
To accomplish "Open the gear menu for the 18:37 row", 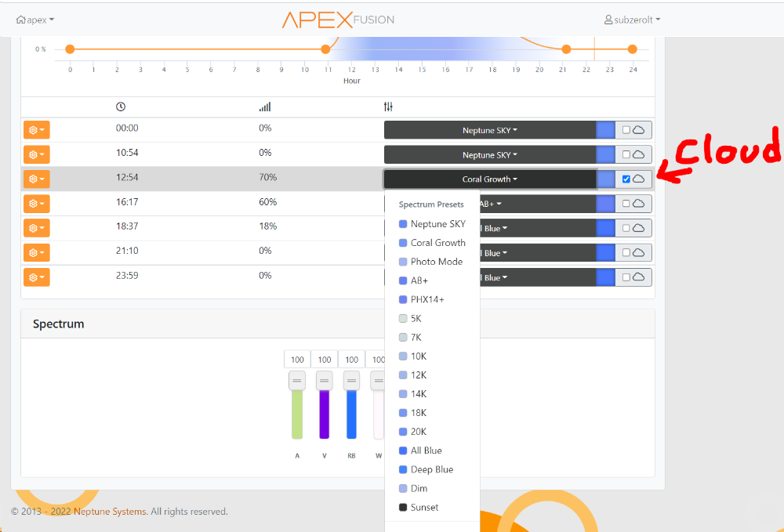I will point(37,228).
